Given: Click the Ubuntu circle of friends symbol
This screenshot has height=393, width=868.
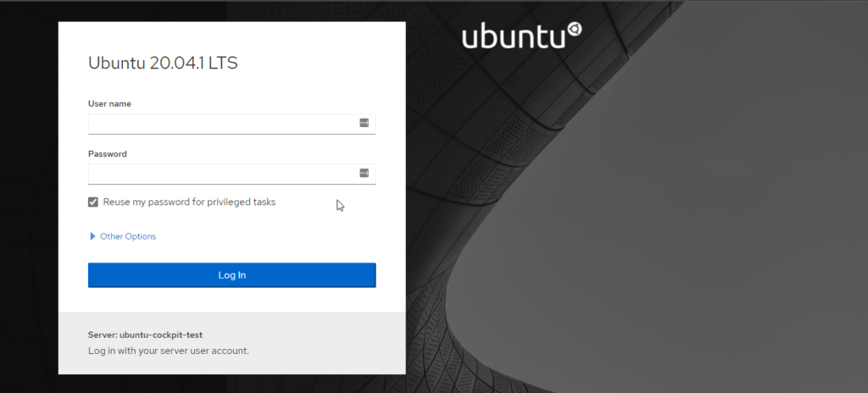Looking at the screenshot, I should [575, 30].
